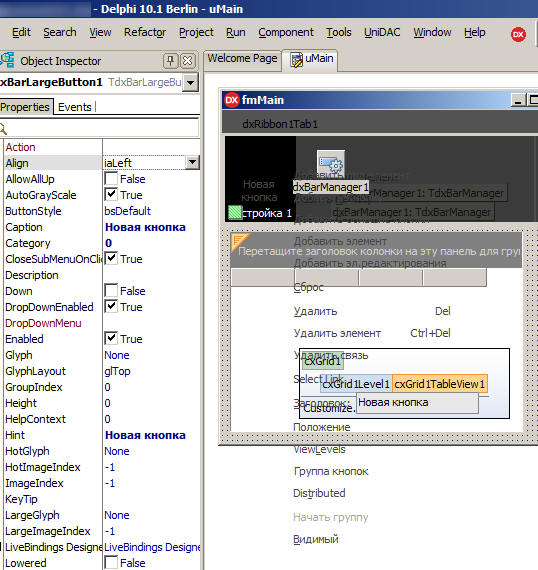Viewport: 538px width, 570px height.
Task: Click the Object Inspector panel icon
Action: click(x=7, y=60)
